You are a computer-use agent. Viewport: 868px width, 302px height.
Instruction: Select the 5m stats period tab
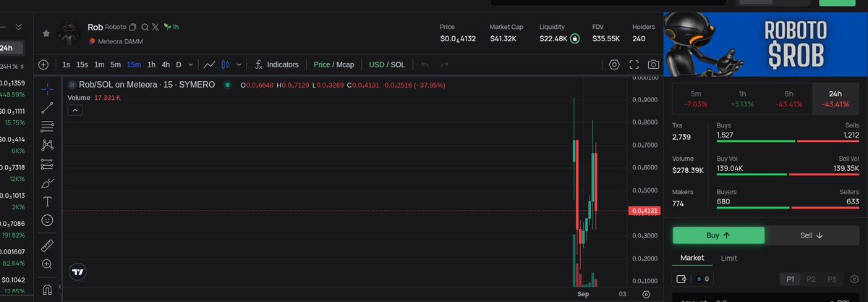click(695, 98)
